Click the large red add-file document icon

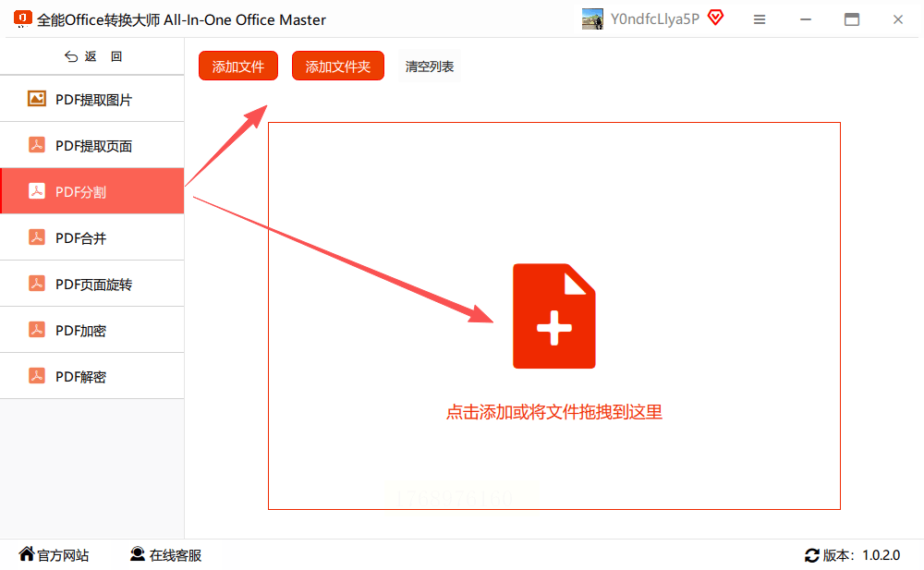(x=553, y=316)
